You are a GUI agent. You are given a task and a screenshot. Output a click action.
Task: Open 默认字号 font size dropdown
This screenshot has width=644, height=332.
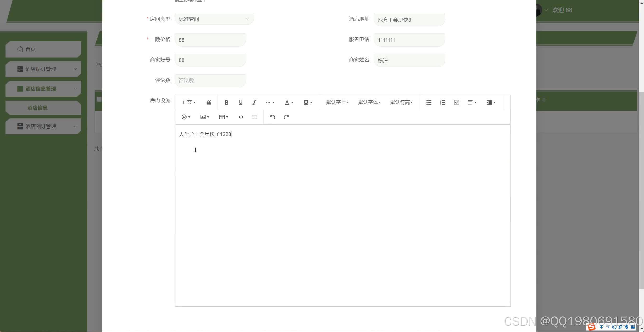(x=337, y=102)
